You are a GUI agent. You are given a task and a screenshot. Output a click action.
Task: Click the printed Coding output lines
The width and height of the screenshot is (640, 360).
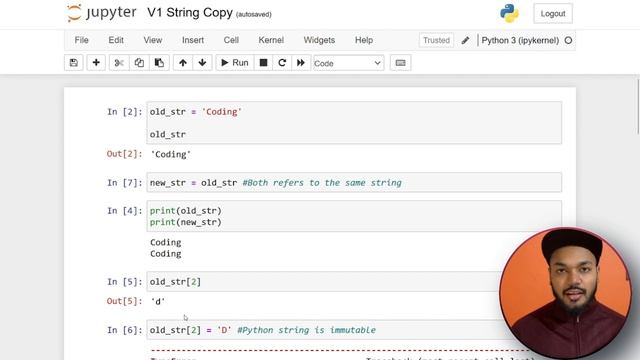[166, 248]
